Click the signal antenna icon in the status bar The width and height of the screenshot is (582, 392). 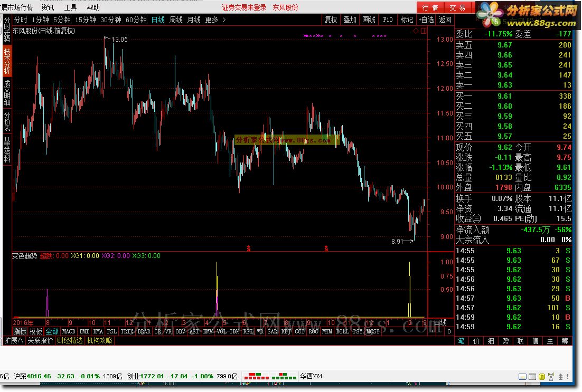[551, 376]
